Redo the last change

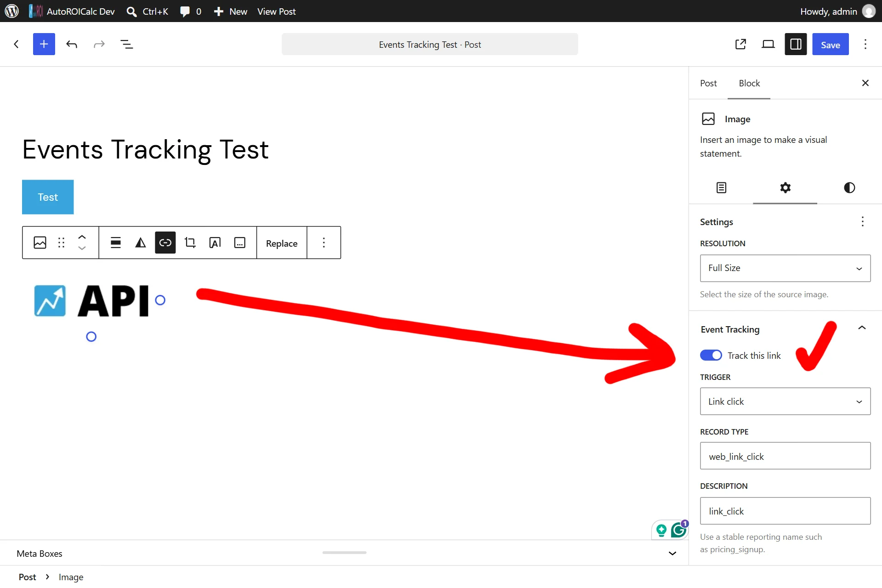pos(99,44)
